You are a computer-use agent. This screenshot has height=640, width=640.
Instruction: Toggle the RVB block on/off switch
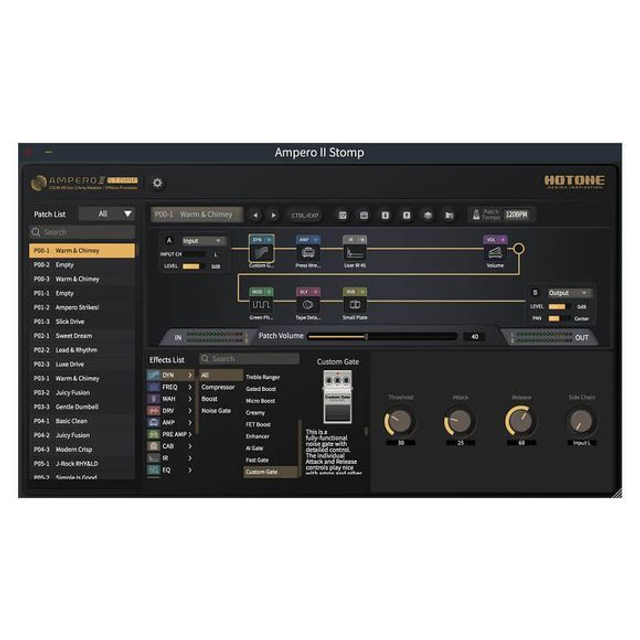click(x=362, y=292)
